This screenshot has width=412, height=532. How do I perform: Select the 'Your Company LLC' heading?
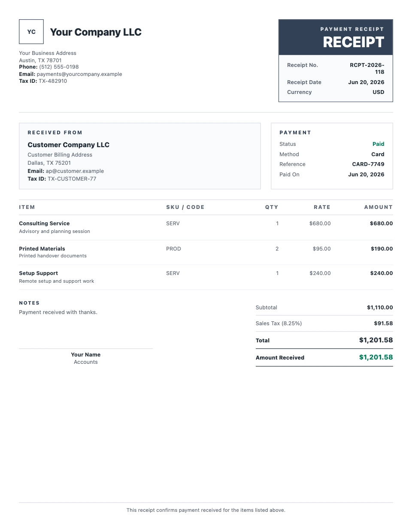(96, 32)
